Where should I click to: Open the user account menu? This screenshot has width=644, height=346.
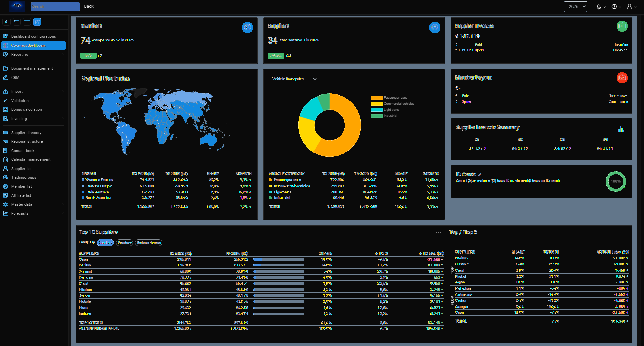631,7
